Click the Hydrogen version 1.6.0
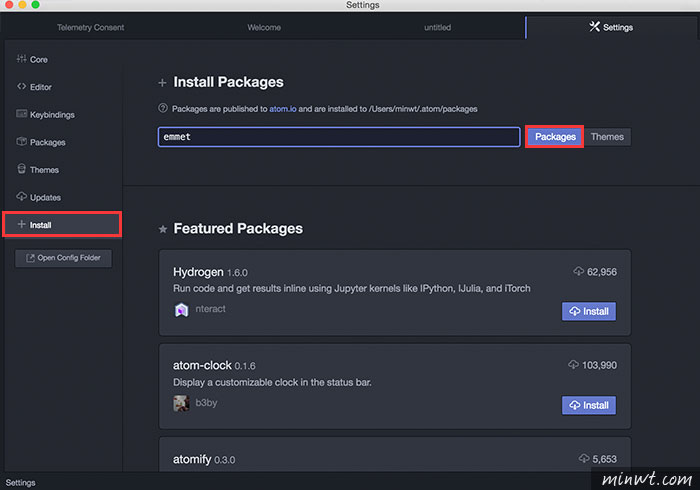700x490 pixels. click(237, 273)
